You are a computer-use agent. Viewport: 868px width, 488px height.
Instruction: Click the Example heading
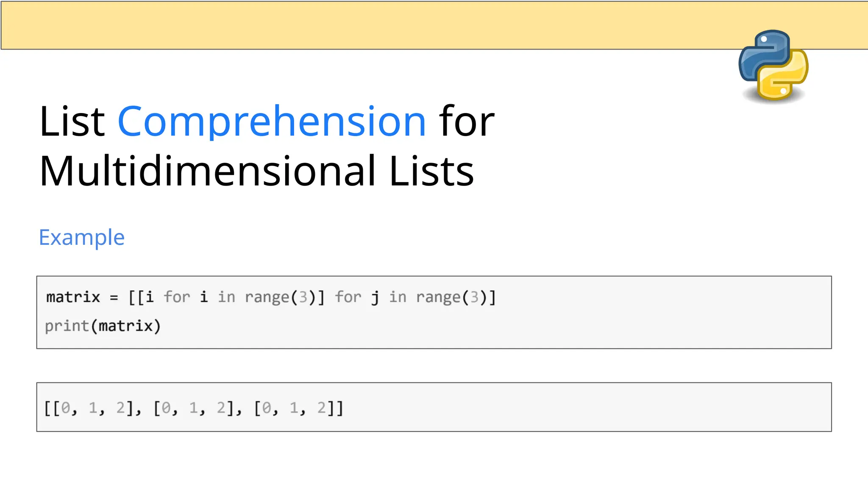82,238
